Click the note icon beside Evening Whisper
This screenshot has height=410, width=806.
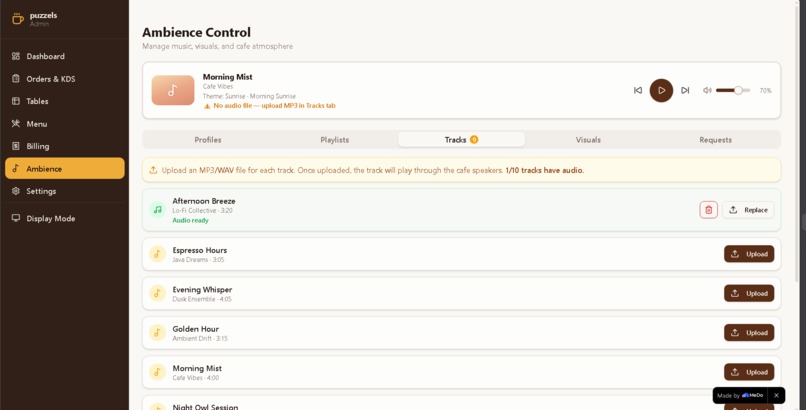pos(157,293)
